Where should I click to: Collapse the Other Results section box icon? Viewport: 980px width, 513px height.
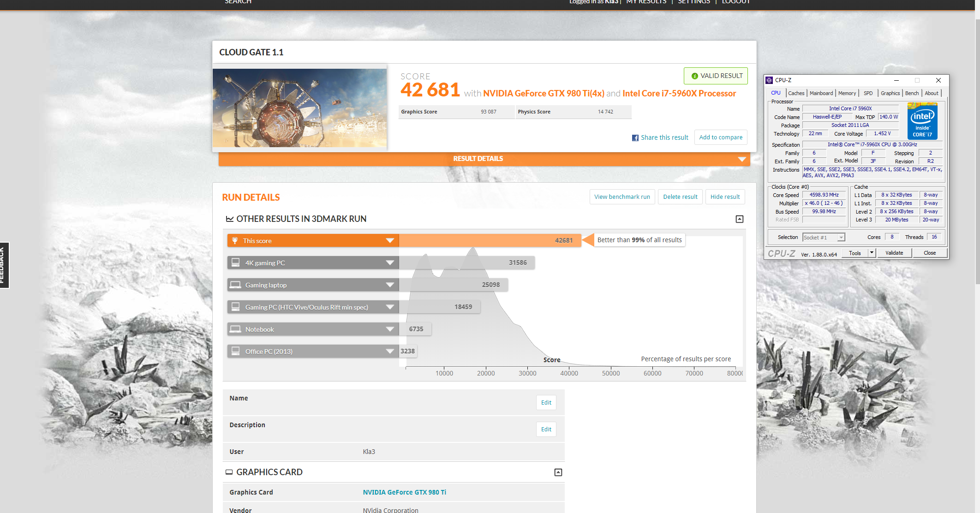[739, 219]
